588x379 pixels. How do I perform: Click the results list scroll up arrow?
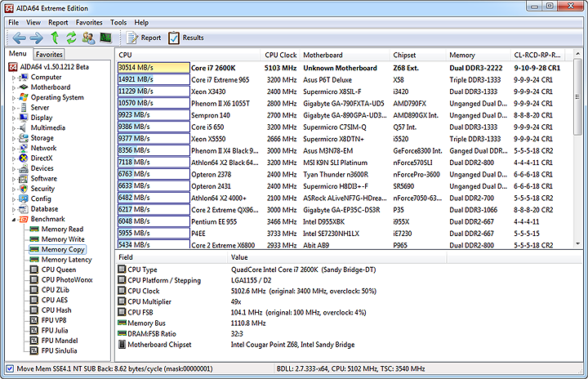tap(578, 54)
